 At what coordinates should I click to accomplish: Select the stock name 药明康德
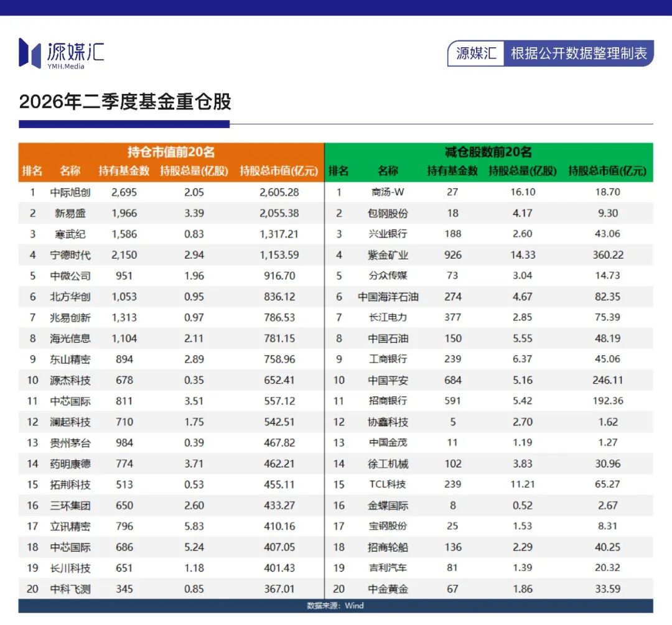(x=70, y=464)
